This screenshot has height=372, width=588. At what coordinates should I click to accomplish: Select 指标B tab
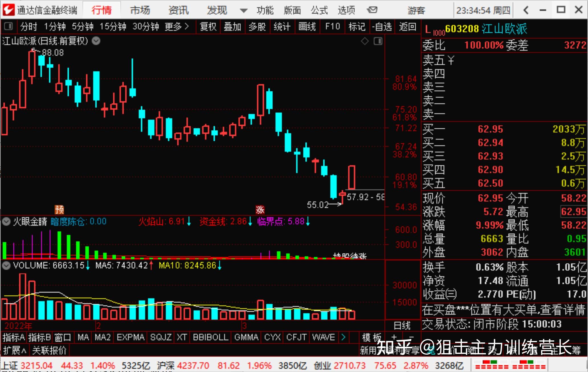(40, 337)
